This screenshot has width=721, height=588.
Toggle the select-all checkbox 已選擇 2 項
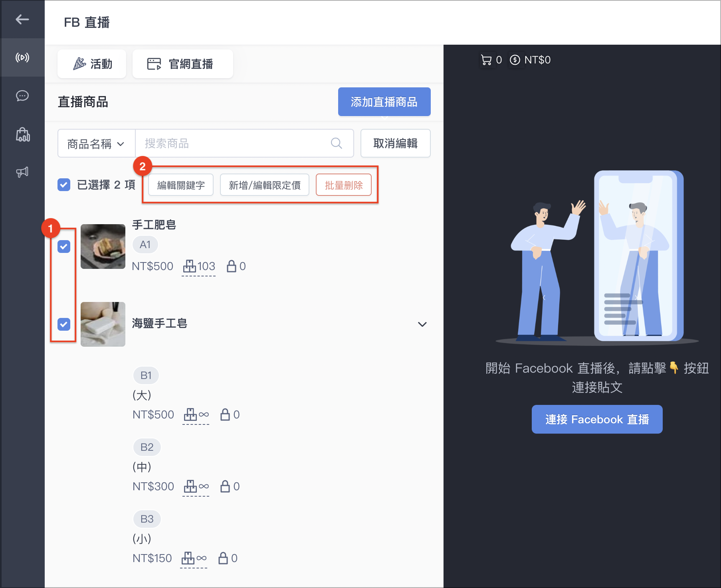(64, 185)
